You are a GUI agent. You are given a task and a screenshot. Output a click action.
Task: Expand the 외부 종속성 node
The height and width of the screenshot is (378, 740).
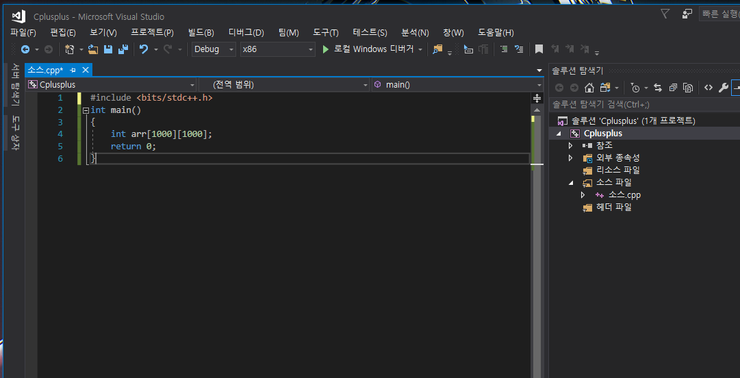(571, 158)
